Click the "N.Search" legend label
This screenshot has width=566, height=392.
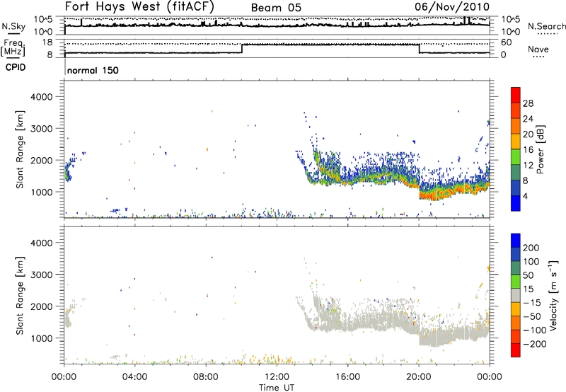pos(546,26)
